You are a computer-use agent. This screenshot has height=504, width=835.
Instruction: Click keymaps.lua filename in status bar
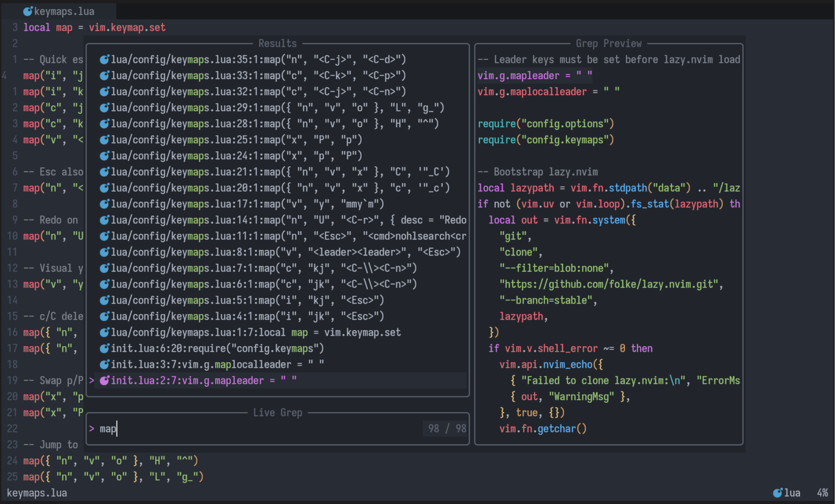37,492
